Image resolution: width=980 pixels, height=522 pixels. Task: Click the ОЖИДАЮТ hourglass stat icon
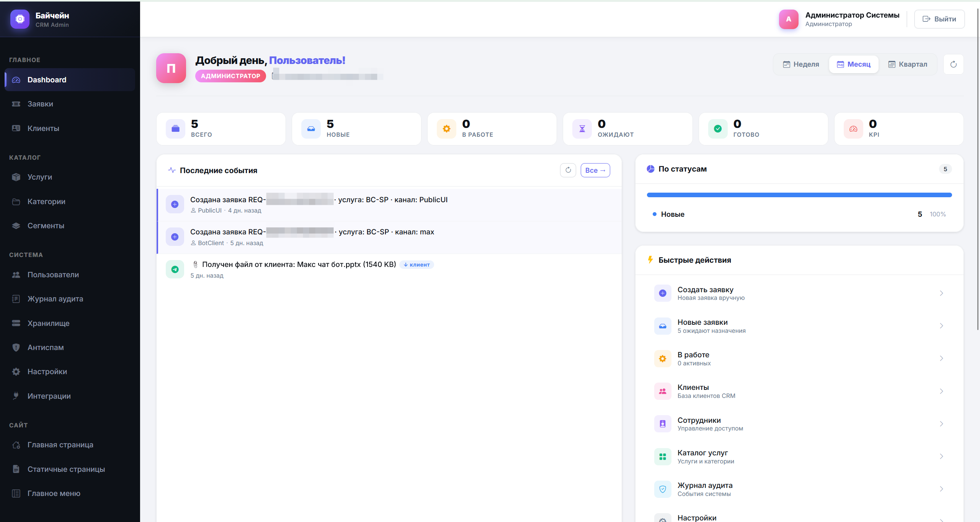(x=582, y=129)
